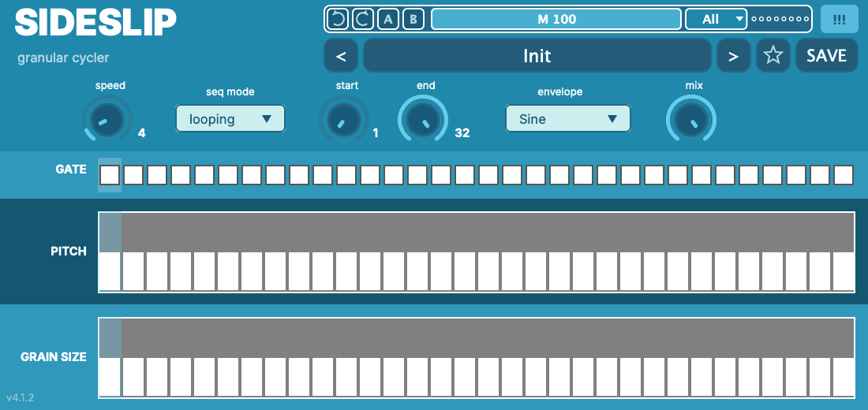Screen dimensions: 868x410
Task: Click the Init preset name bar
Action: (537, 55)
